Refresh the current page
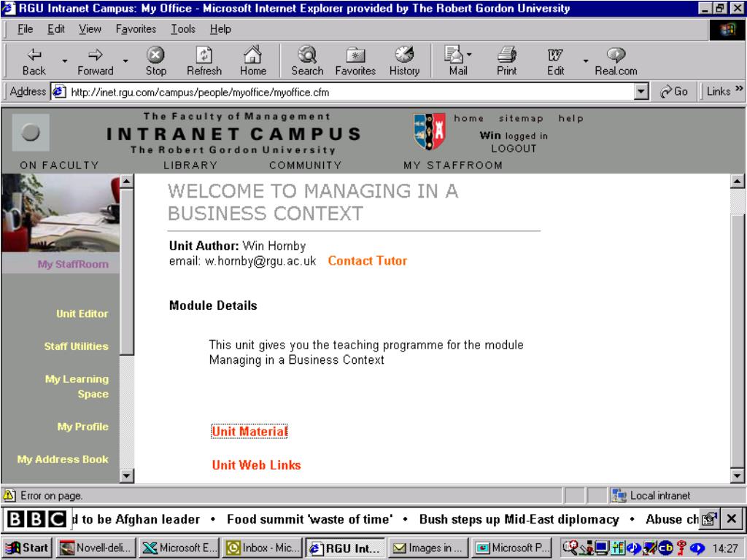 pyautogui.click(x=204, y=61)
